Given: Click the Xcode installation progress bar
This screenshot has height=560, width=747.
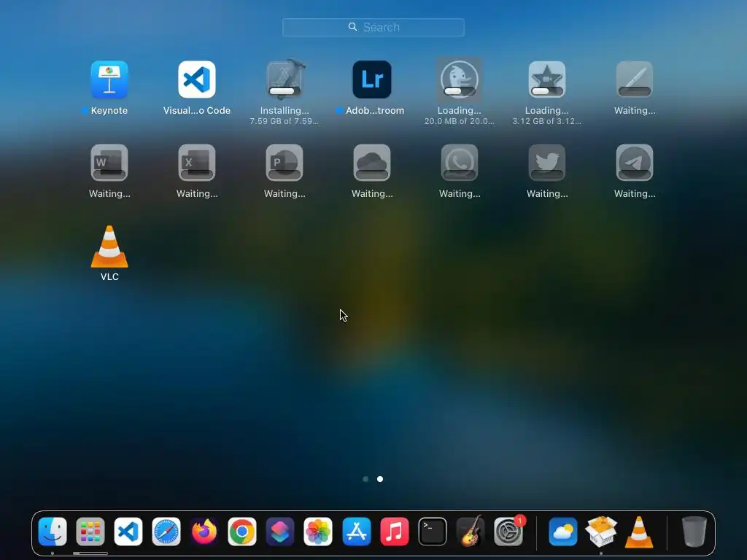Looking at the screenshot, I should point(285,91).
